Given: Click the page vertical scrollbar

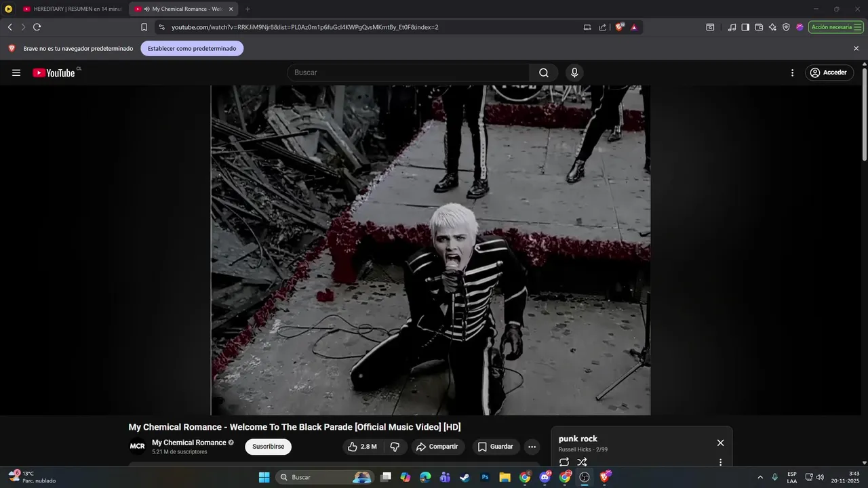Looking at the screenshot, I should [864, 114].
